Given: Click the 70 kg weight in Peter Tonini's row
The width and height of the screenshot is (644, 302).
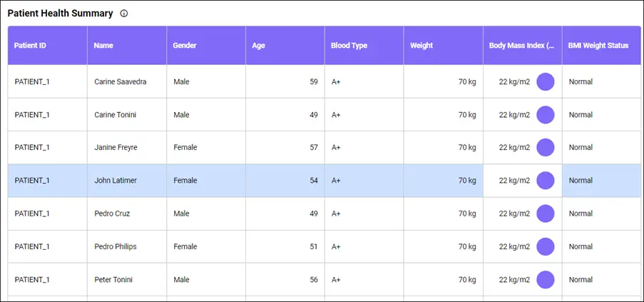Looking at the screenshot, I should [x=467, y=280].
